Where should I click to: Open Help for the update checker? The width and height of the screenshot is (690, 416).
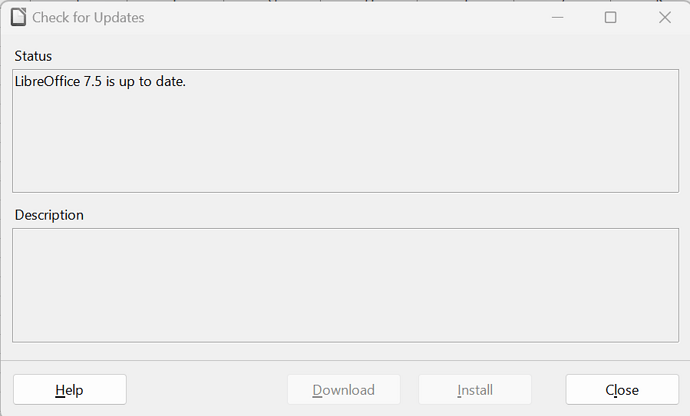70,390
